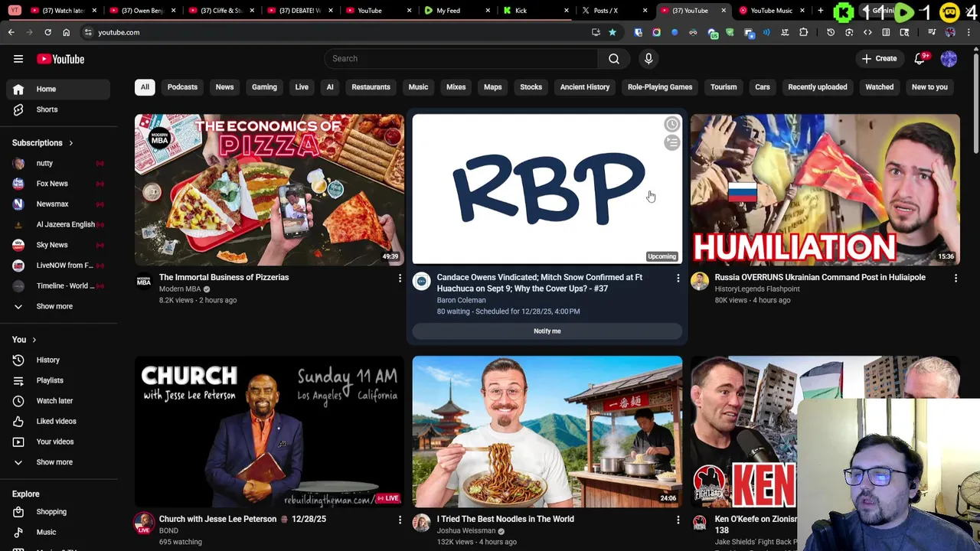Open the noodles video thumbnail

click(547, 432)
